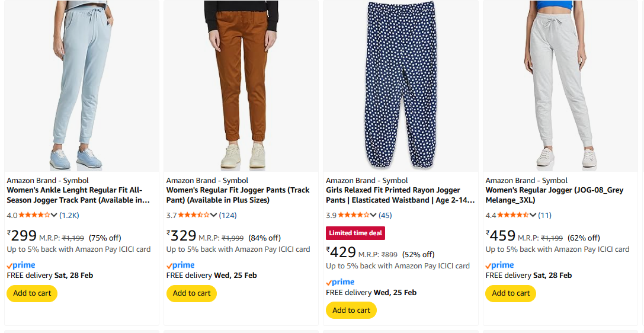Click the Prime badge under the ₹329 jogger
The image size is (644, 333).
coord(181,265)
